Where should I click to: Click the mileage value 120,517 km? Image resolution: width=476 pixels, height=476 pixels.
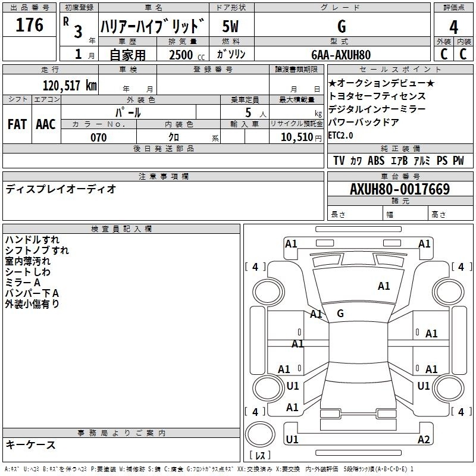click(x=70, y=86)
